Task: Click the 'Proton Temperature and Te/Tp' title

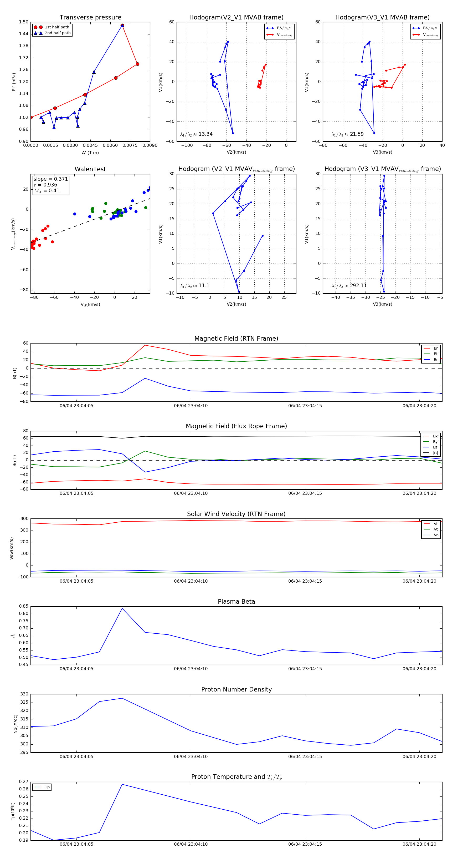Action: [x=236, y=777]
